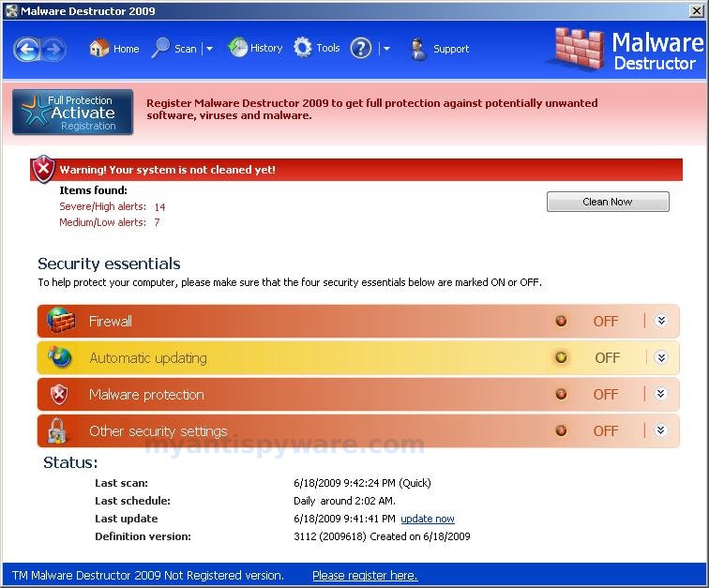Click the Last update timestamp value
Screen dimensions: 709x588
coord(344,519)
